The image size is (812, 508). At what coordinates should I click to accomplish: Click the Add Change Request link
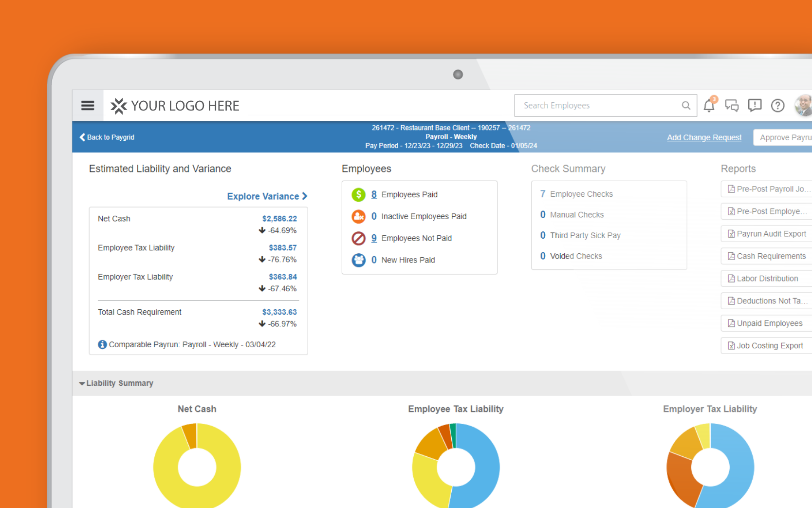(704, 137)
